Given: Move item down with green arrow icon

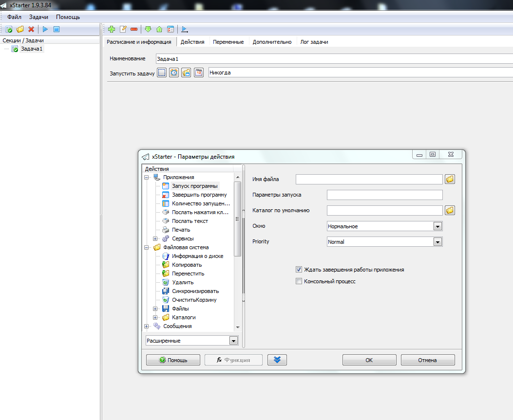Looking at the screenshot, I should [x=148, y=29].
